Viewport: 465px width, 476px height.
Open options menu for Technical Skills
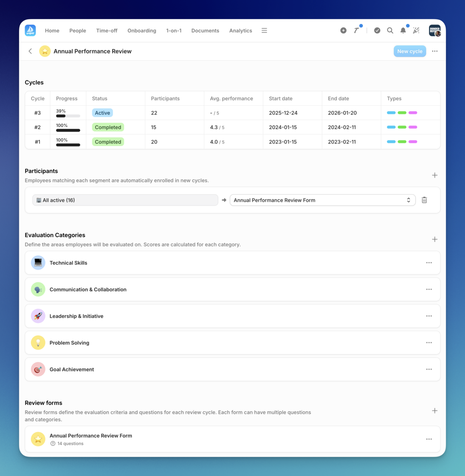point(429,263)
